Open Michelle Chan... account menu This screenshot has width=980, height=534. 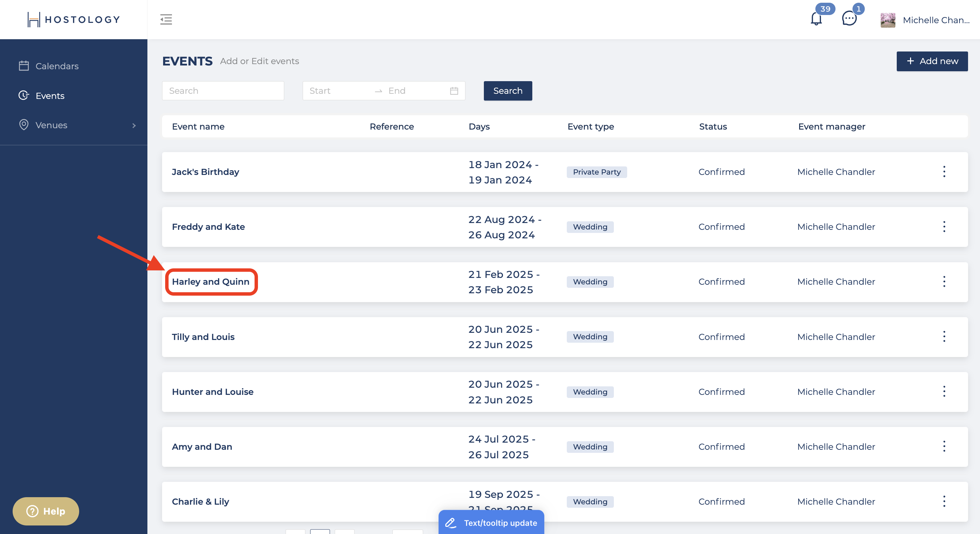click(x=936, y=20)
